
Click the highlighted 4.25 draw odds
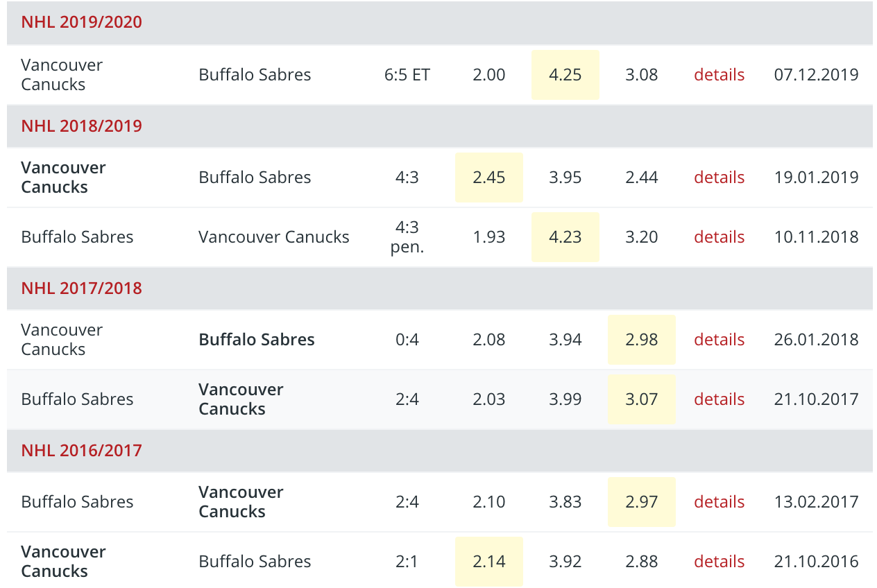coord(565,75)
